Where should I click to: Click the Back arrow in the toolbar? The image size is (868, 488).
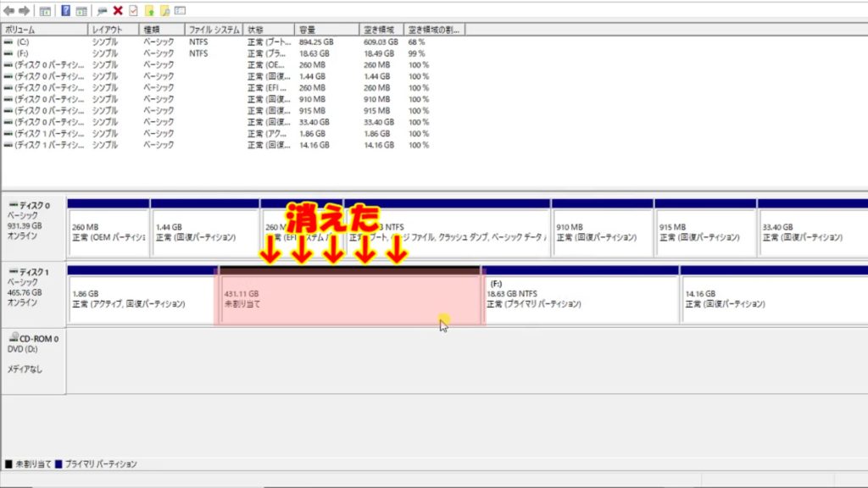8,11
